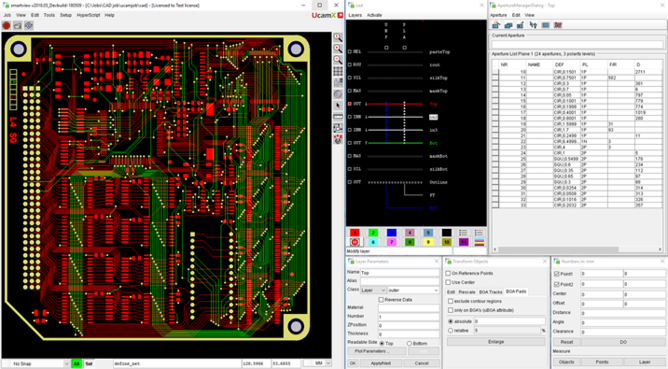Click the Enlarge button
Image resolution: width=668 pixels, height=369 pixels.
pos(496,342)
